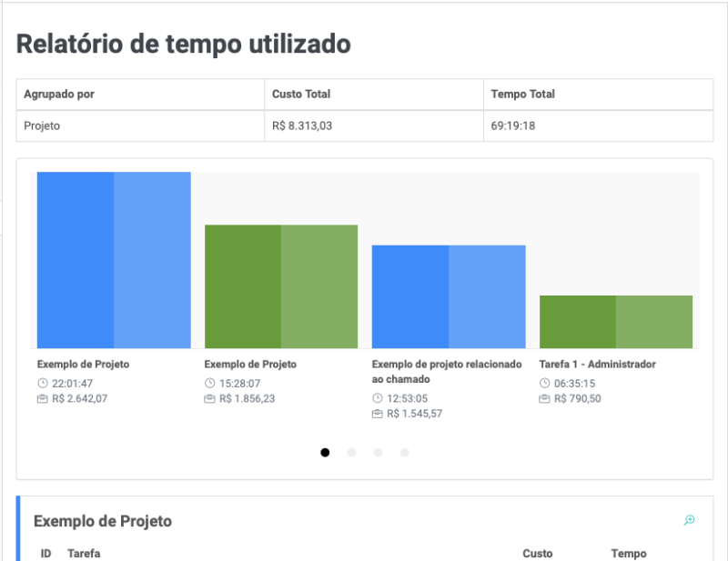Click the briefcase icon beside R$ 1.856,23
728x561 pixels.
(210, 398)
